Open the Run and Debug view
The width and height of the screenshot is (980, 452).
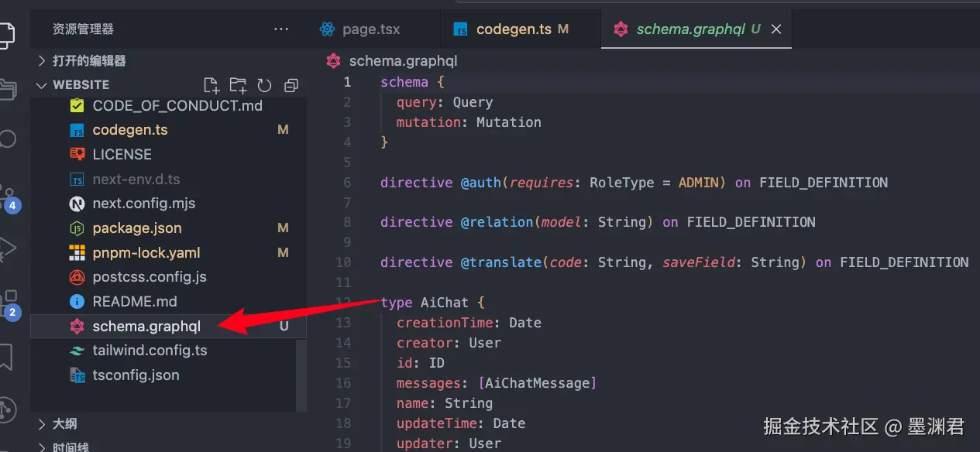coord(6,248)
